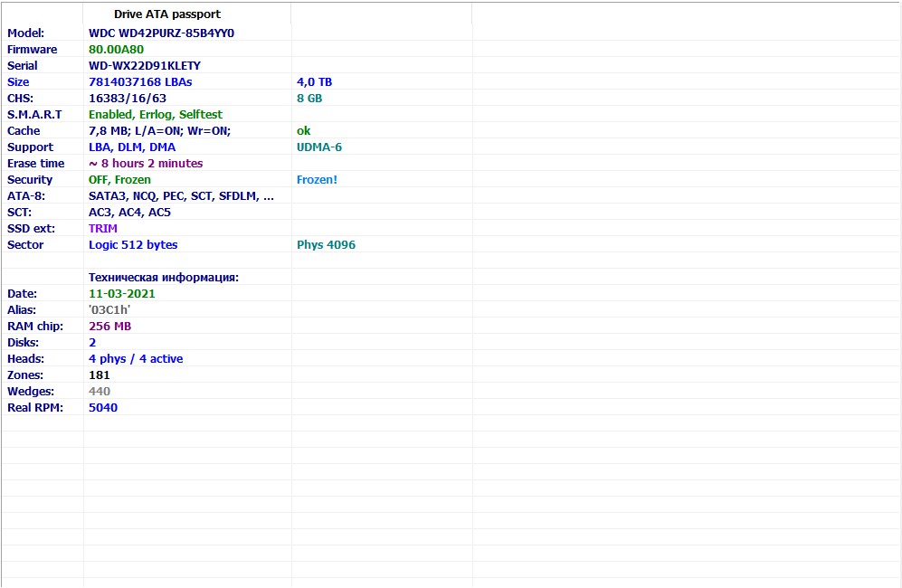This screenshot has width=902, height=588.
Task: Click alias value '03C1h'
Action: (x=109, y=310)
